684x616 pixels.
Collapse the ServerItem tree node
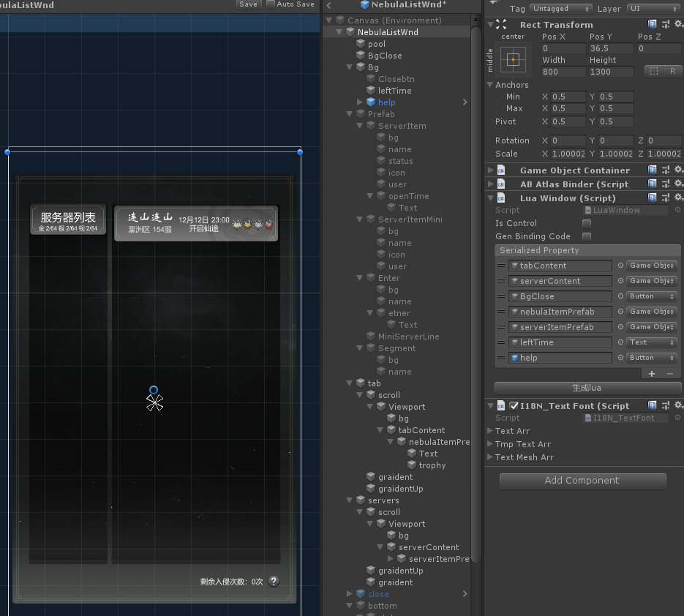pyautogui.click(x=360, y=126)
